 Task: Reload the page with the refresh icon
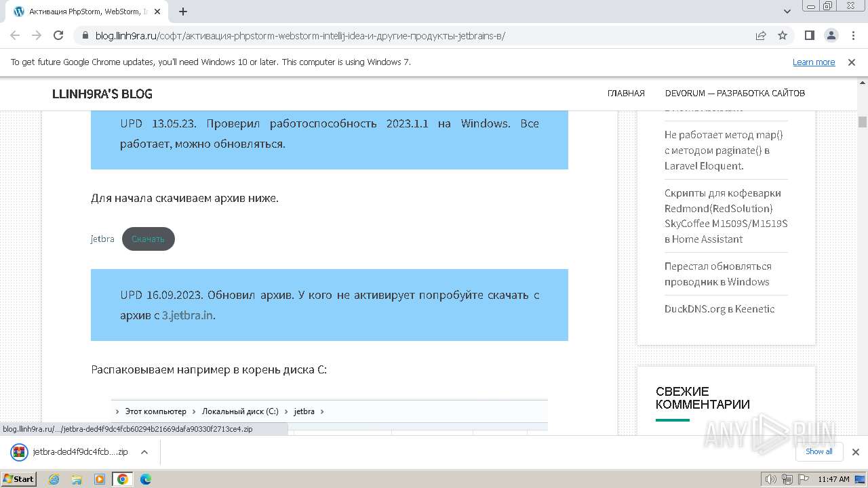58,36
